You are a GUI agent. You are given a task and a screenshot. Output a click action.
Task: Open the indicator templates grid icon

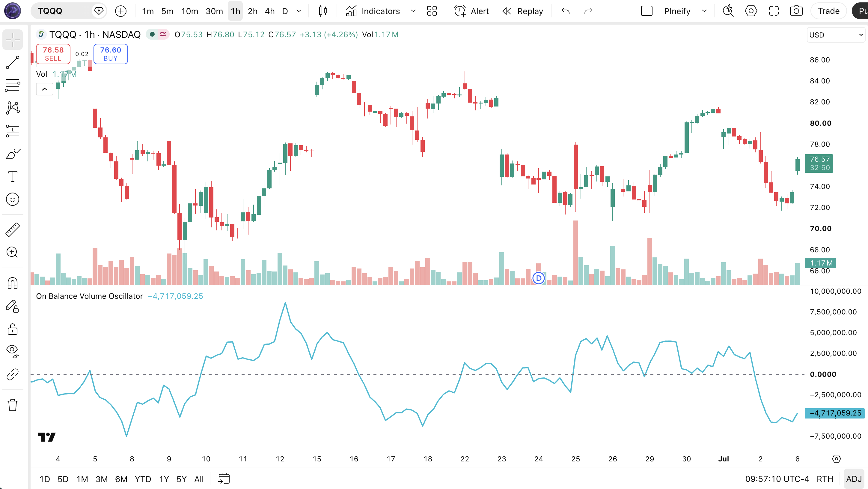tap(432, 11)
